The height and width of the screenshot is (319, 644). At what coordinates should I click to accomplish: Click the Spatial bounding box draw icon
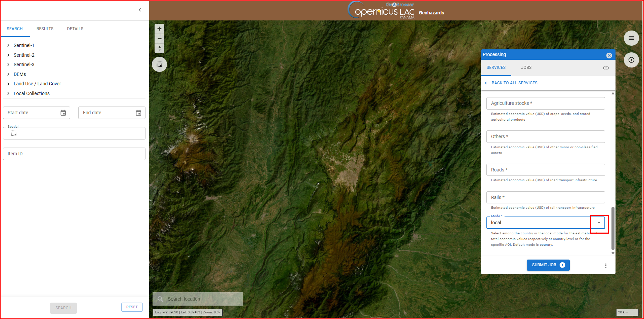point(14,133)
